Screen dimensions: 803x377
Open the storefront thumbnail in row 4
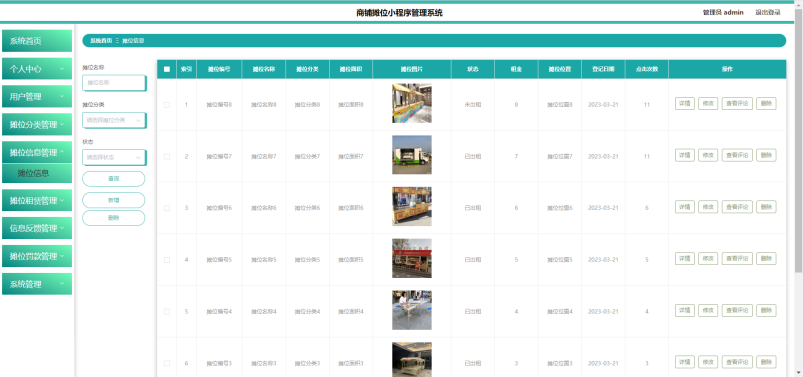(x=412, y=258)
